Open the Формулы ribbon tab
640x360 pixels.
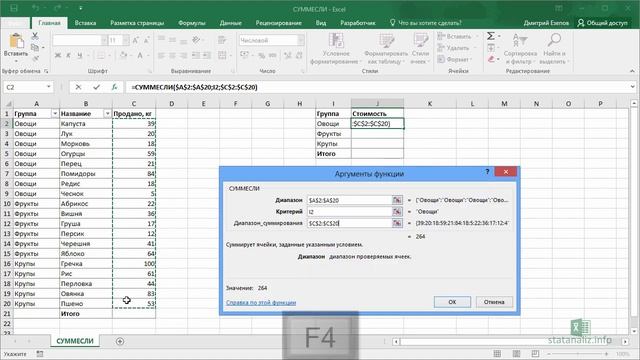coord(192,23)
